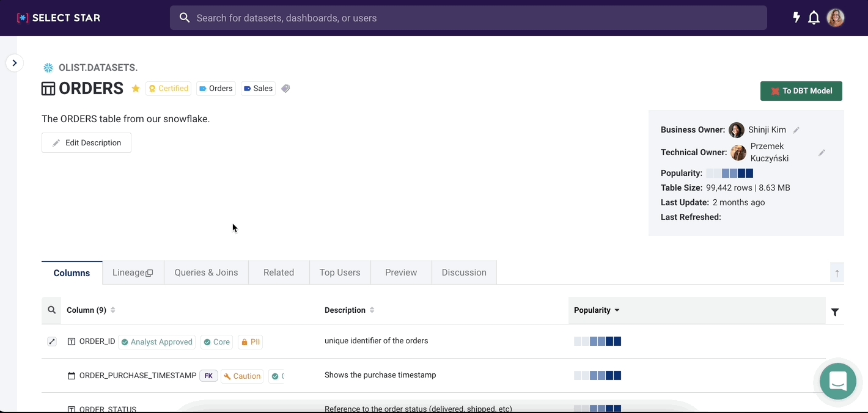Click the lightning bolt icon in header

click(796, 18)
